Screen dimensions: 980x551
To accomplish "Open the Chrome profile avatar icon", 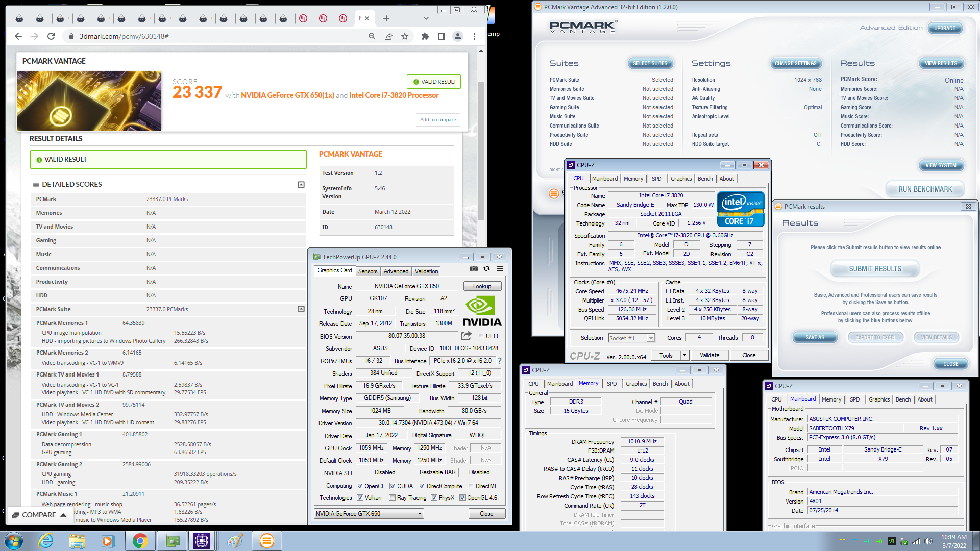I will pos(458,36).
